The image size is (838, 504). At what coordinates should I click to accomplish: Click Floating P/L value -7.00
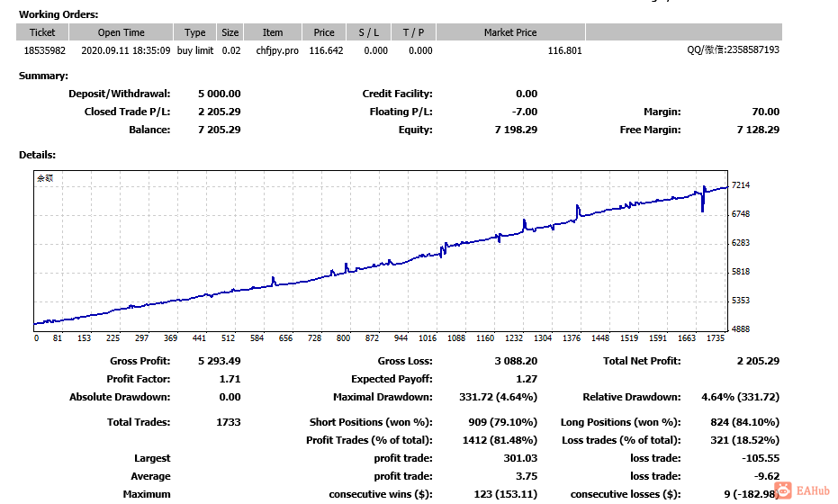click(x=524, y=112)
